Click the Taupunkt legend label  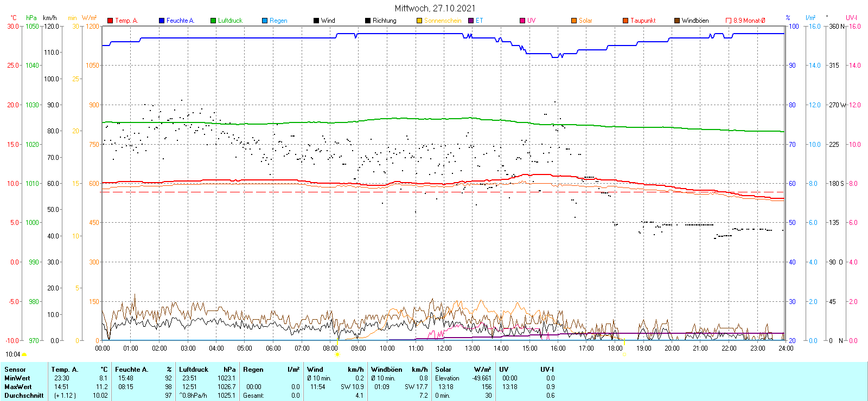[x=643, y=21]
